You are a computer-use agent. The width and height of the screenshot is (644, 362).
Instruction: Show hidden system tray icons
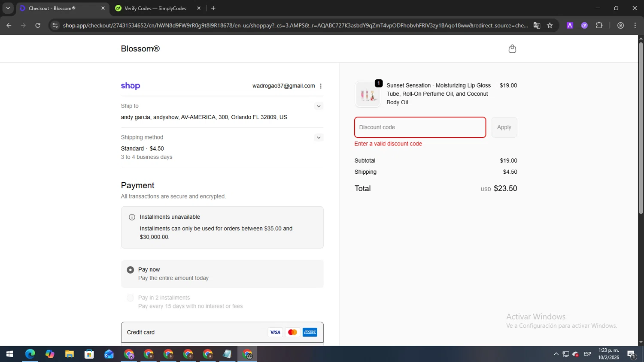coord(556,354)
